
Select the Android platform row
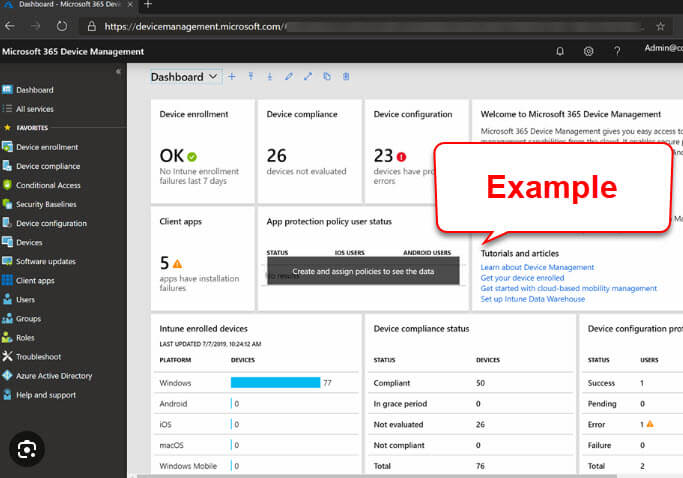pos(256,403)
